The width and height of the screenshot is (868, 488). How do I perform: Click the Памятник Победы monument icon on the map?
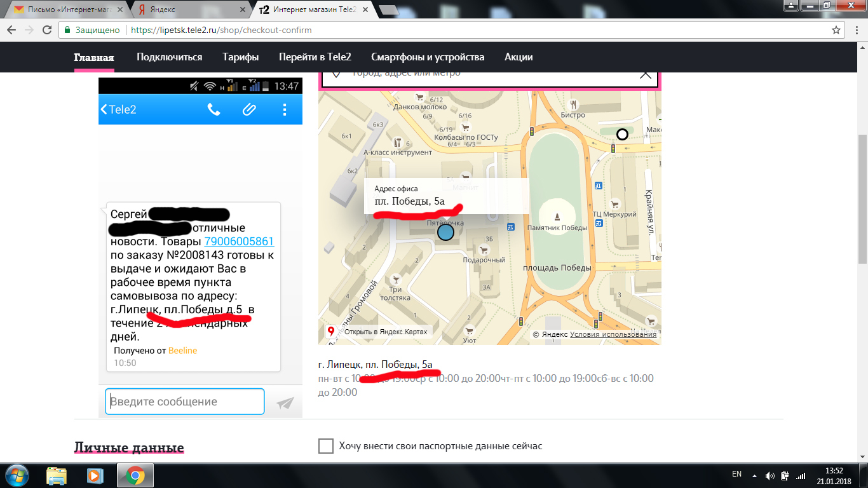557,216
